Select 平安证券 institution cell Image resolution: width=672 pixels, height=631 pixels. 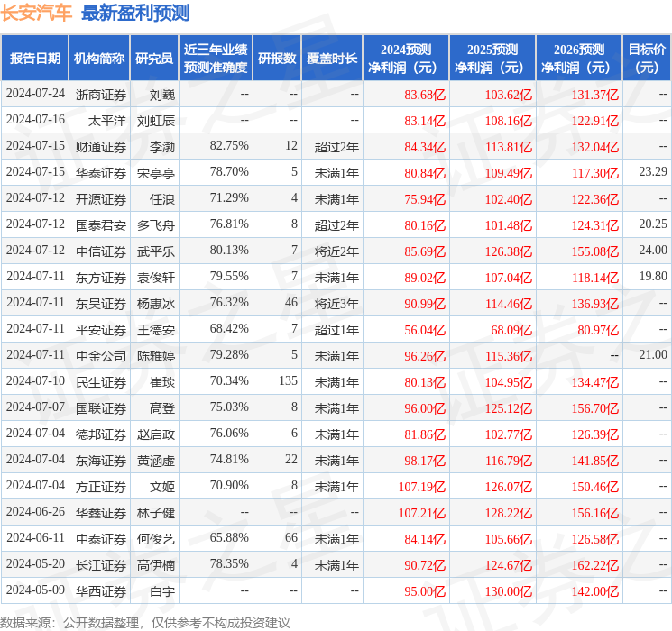pos(101,330)
